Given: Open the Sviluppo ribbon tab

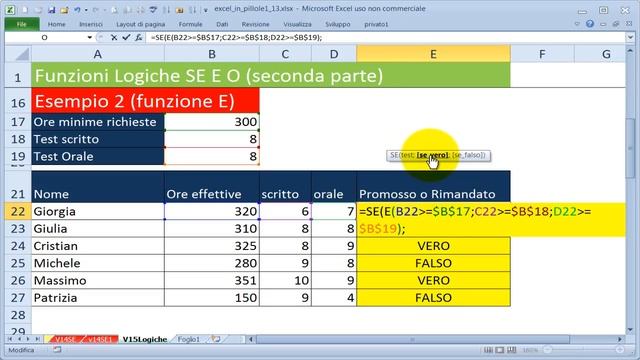Looking at the screenshot, I should click(x=338, y=24).
